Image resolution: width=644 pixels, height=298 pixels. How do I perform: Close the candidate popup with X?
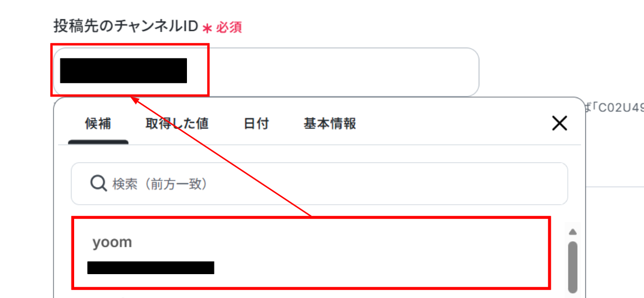(x=560, y=124)
